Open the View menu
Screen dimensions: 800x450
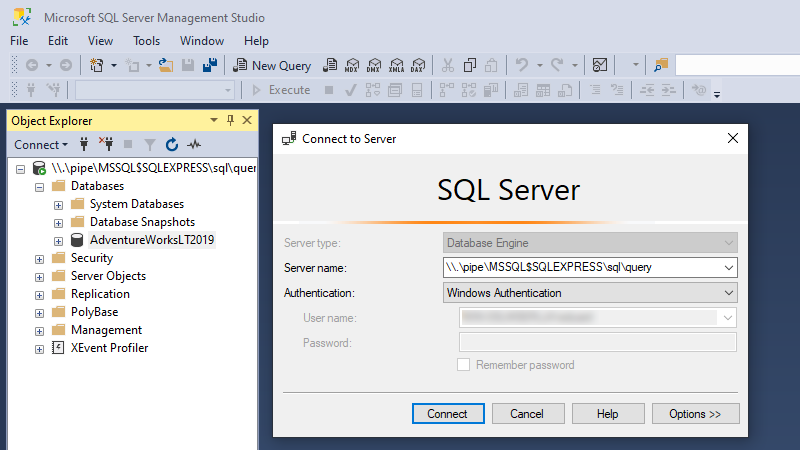click(100, 41)
